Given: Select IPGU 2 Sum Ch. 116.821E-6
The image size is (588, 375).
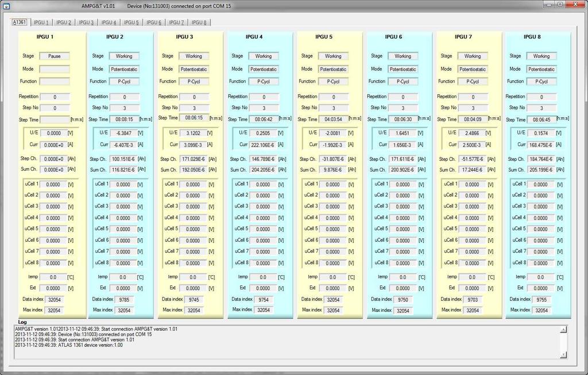Looking at the screenshot, I should pyautogui.click(x=123, y=170).
